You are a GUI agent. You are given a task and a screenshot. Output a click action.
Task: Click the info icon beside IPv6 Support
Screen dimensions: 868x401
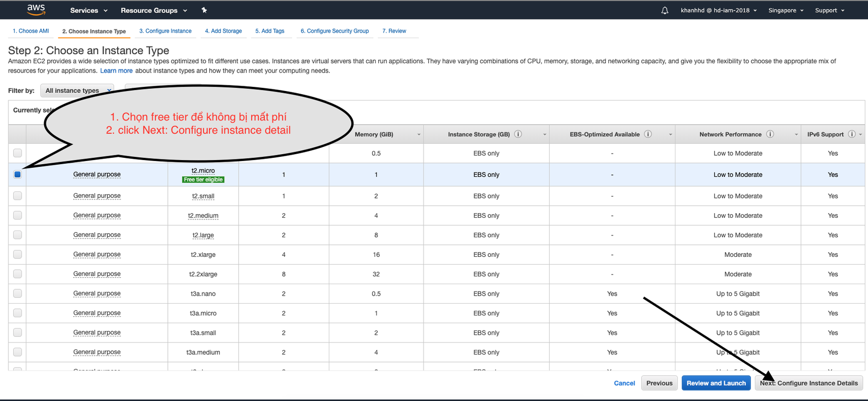click(x=852, y=134)
